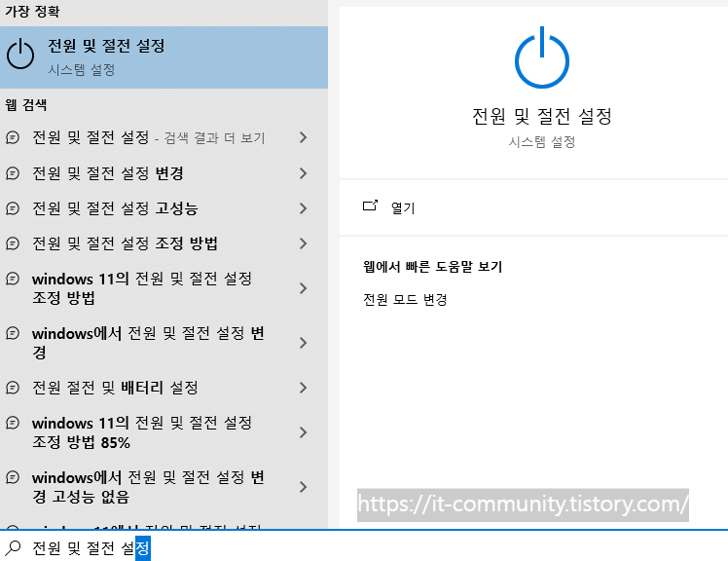Expand chevron for windows 11의 전원 및 절전 설정 조정 방법 row

(x=304, y=288)
